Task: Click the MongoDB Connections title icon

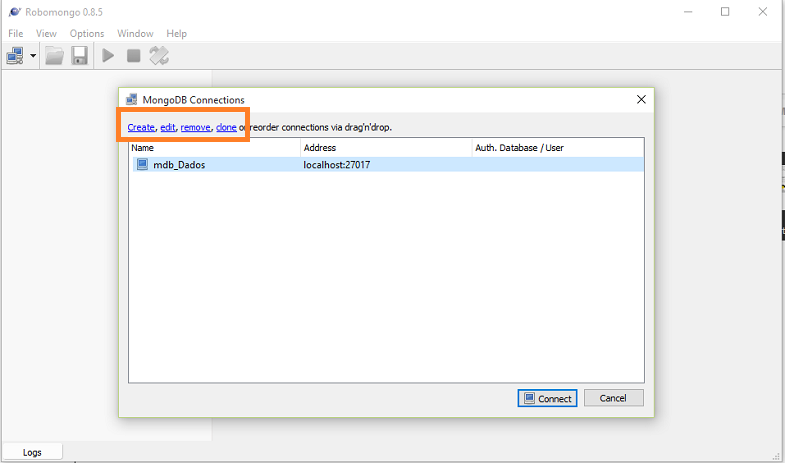Action: pos(131,99)
